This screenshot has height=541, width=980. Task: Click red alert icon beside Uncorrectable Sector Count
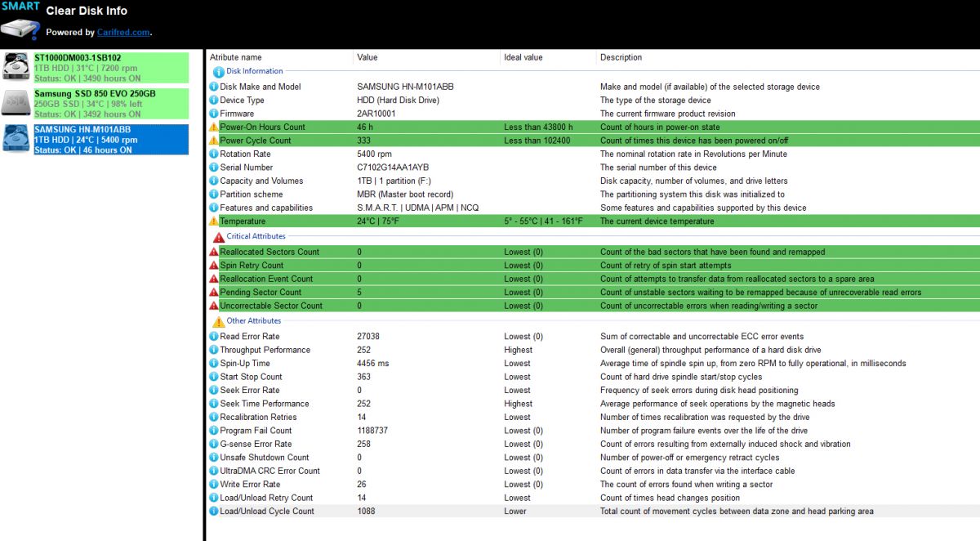(214, 306)
